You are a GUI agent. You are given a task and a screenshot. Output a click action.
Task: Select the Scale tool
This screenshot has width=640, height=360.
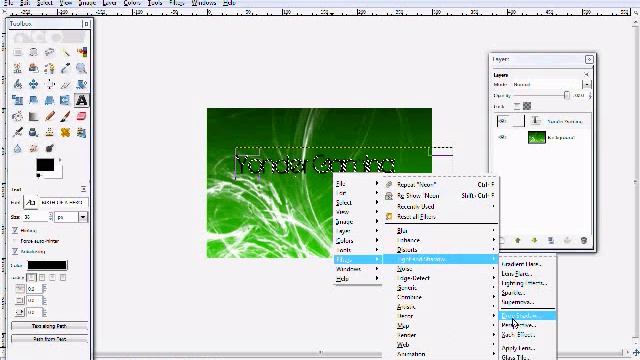click(x=18, y=100)
